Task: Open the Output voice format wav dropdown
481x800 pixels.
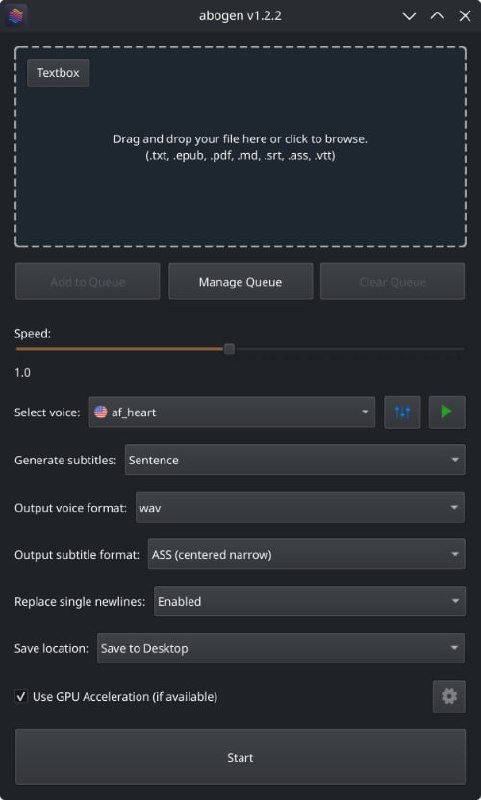Action: [300, 507]
